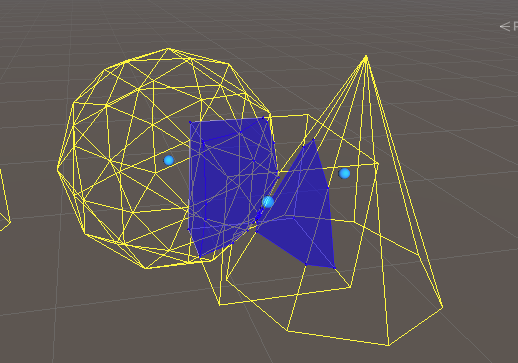This screenshot has width=518, height=363.
Task: Click the top vertex of the yellow wireframe sphere
Action: [169, 49]
